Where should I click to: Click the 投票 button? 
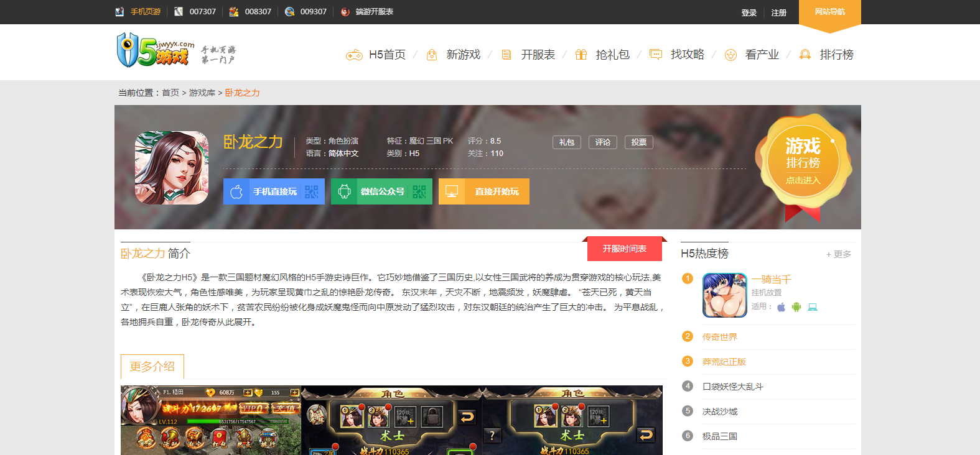(639, 142)
